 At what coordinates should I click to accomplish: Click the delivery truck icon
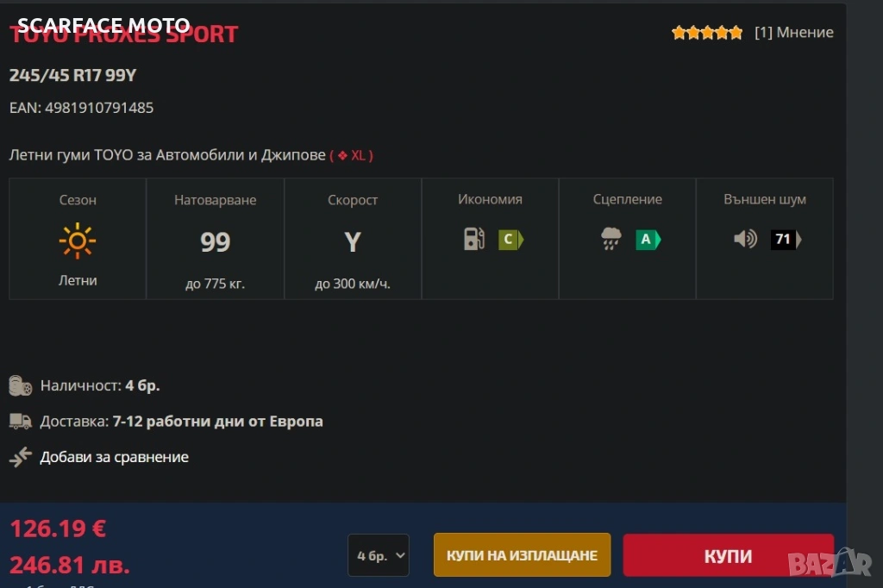[21, 422]
